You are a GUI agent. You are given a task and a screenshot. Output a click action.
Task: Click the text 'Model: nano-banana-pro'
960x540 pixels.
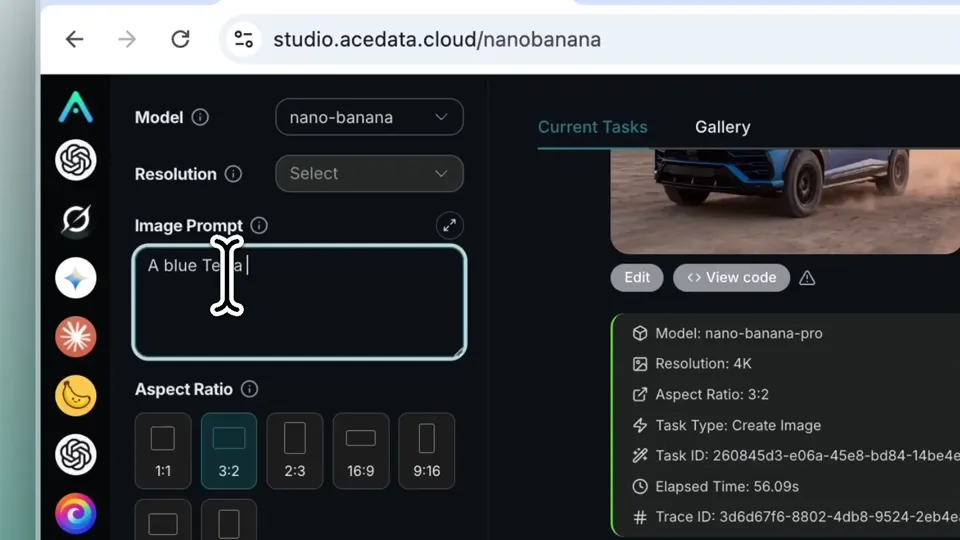[739, 333]
